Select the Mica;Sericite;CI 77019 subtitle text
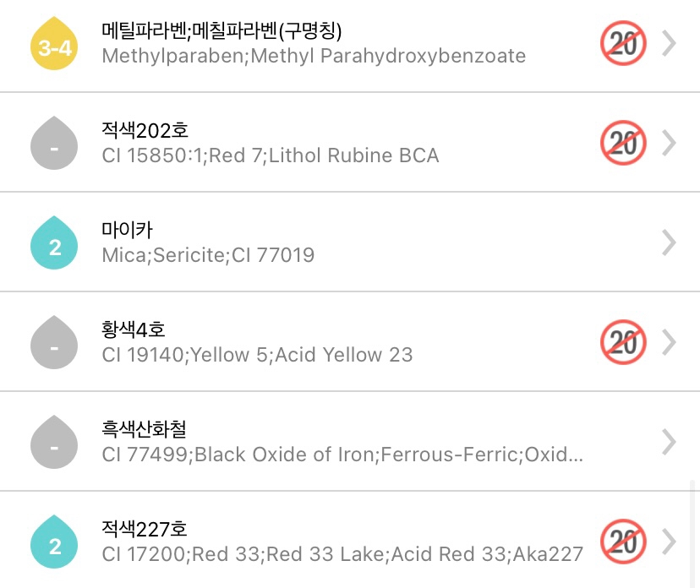This screenshot has width=700, height=588. click(x=208, y=255)
